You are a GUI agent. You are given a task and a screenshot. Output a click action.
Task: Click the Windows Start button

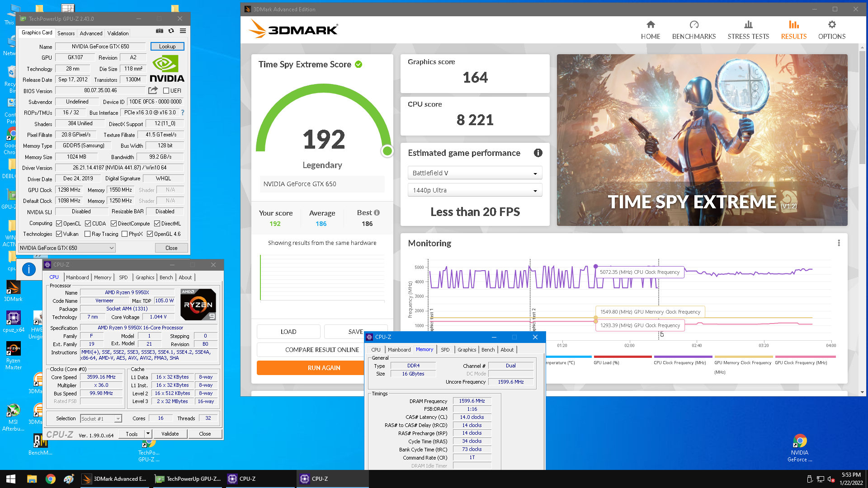coord(11,479)
